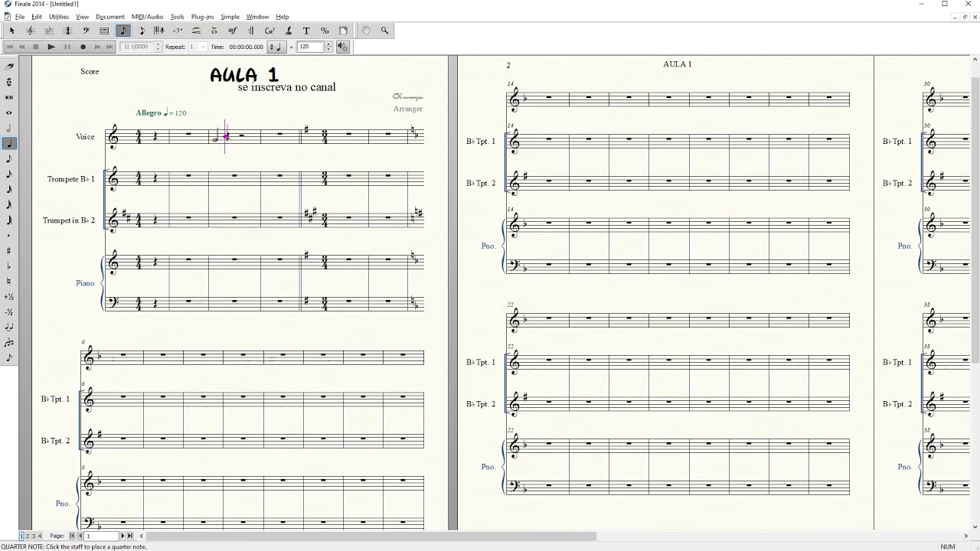This screenshot has width=980, height=551.
Task: Click the Pause playback button
Action: (x=67, y=47)
